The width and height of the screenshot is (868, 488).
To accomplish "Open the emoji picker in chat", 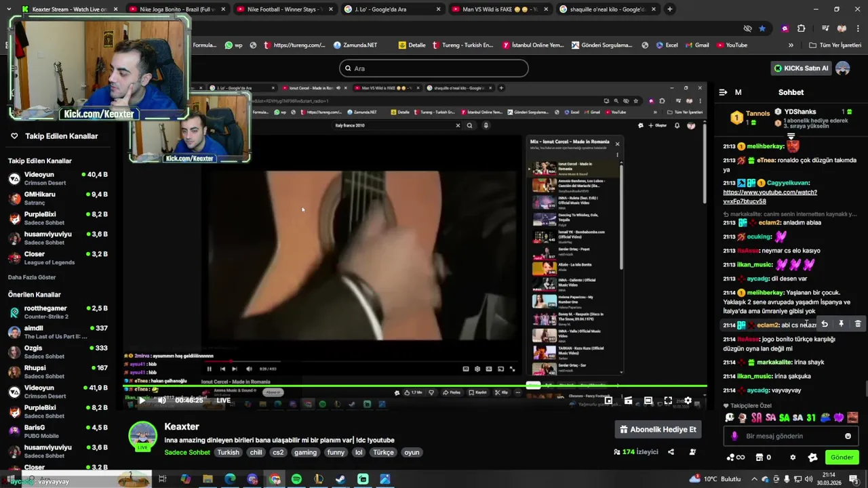I will click(x=848, y=436).
